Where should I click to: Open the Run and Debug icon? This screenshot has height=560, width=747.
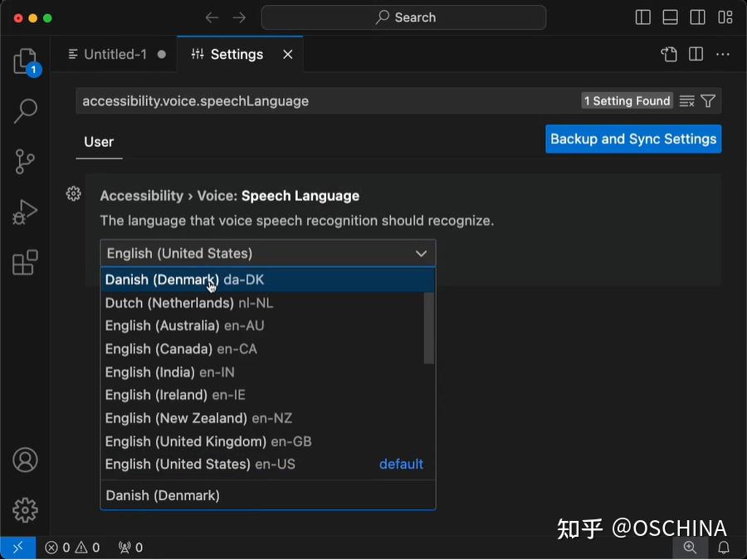tap(24, 212)
